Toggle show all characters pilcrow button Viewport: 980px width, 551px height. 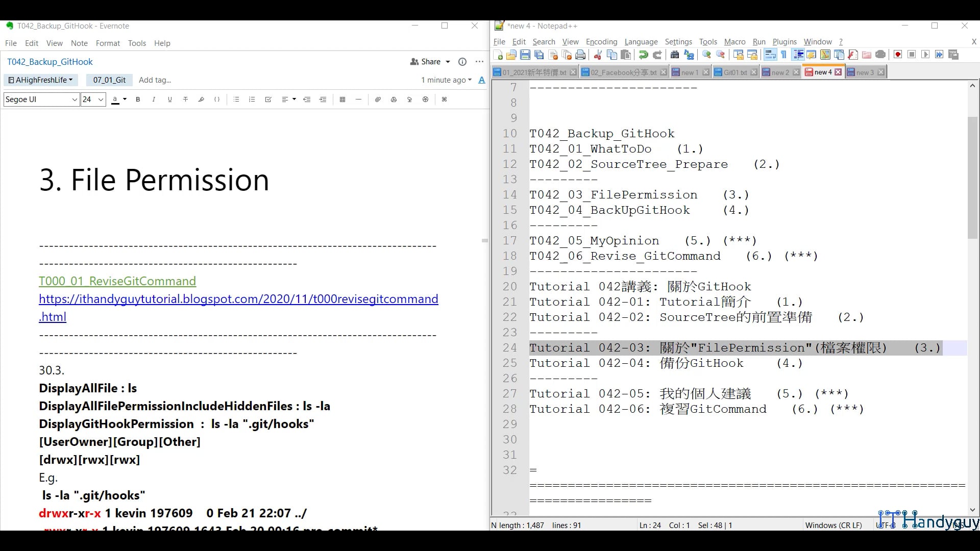(x=784, y=55)
